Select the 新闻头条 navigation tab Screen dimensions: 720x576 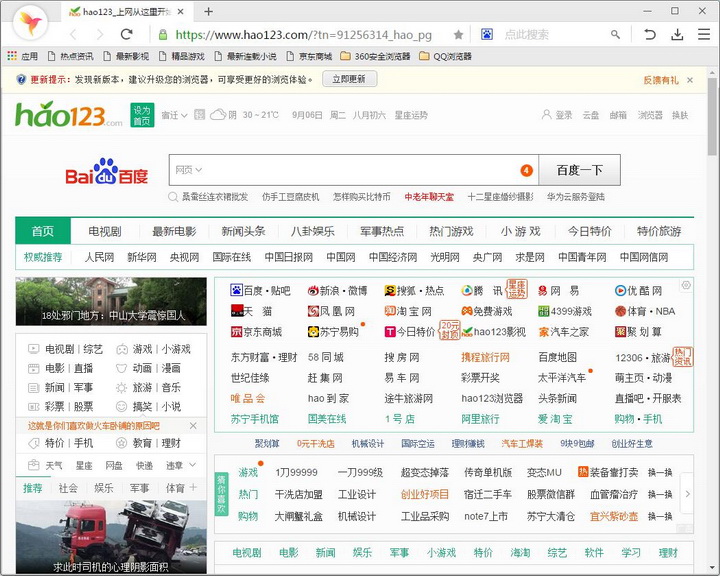pyautogui.click(x=243, y=231)
